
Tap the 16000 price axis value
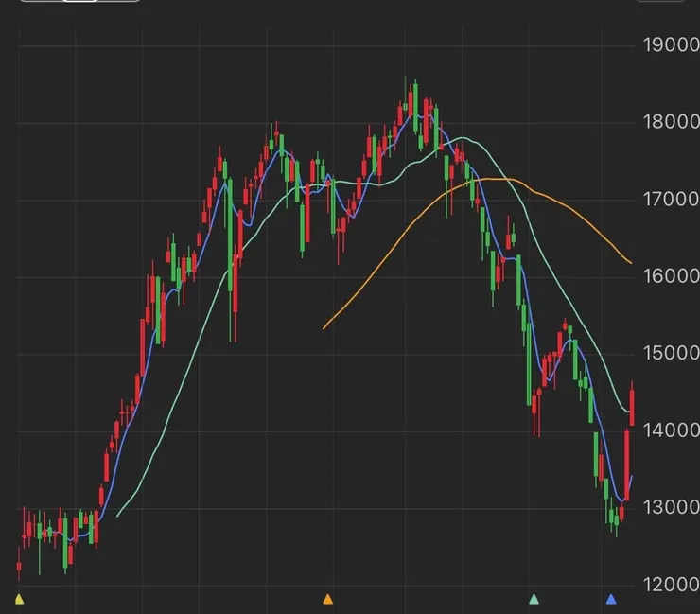click(x=670, y=276)
